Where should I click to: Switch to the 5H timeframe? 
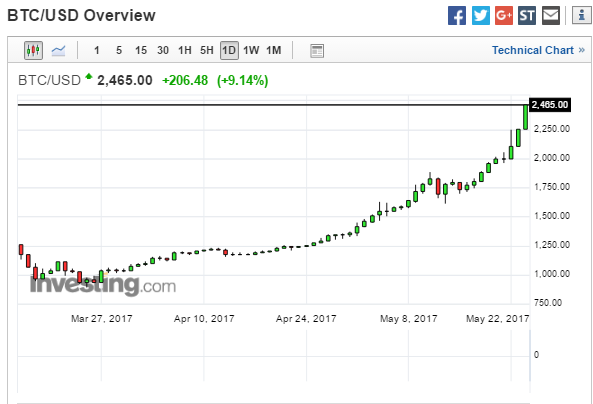coord(207,50)
